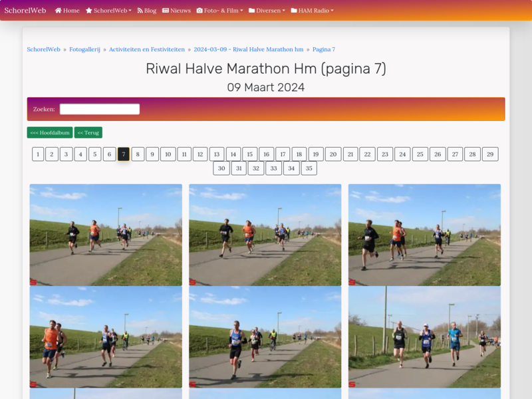The height and width of the screenshot is (399, 532).
Task: Expand the SchorelWeb dropdown menu
Action: click(108, 11)
